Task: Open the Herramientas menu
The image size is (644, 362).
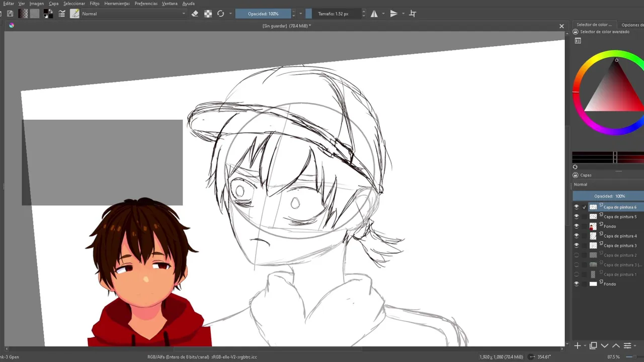Action: point(117,4)
